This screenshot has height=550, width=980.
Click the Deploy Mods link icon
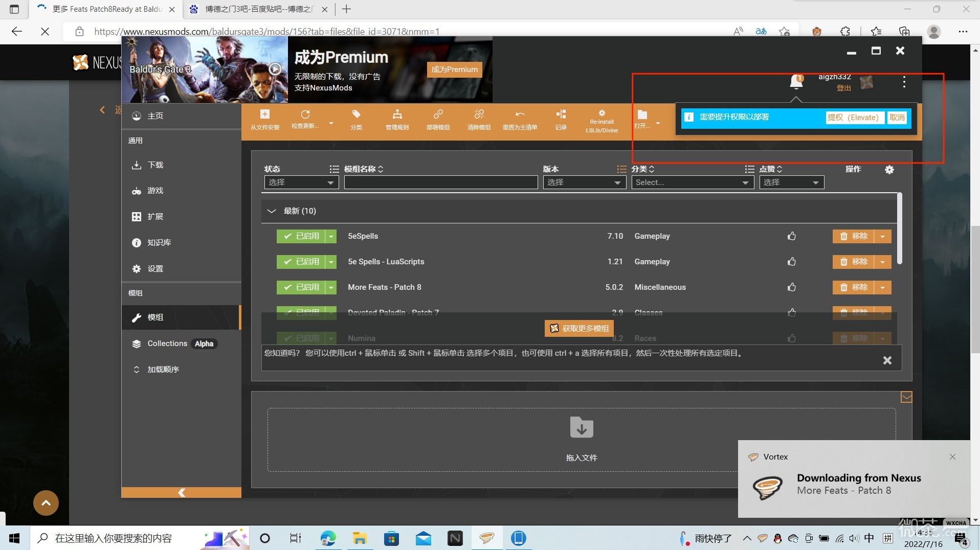pos(438,114)
